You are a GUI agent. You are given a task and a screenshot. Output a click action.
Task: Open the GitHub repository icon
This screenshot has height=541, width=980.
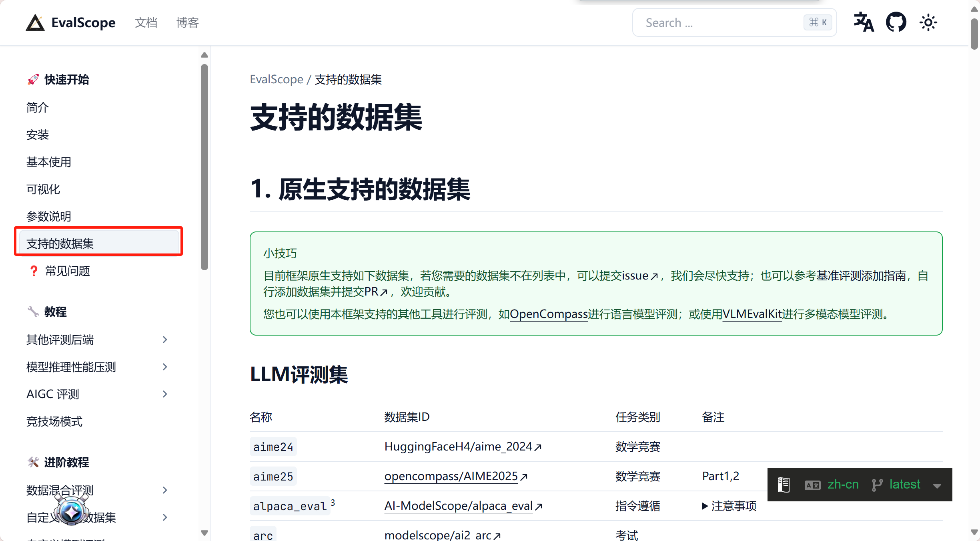[x=896, y=22]
